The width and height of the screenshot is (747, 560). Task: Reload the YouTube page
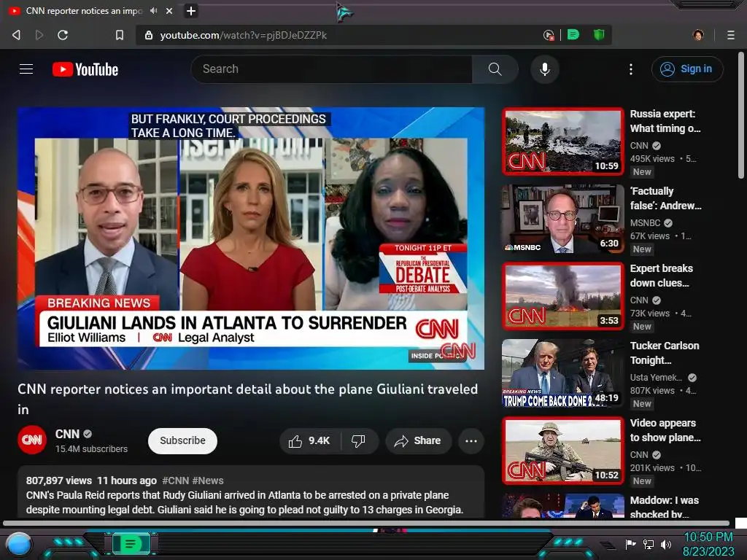[x=63, y=35]
